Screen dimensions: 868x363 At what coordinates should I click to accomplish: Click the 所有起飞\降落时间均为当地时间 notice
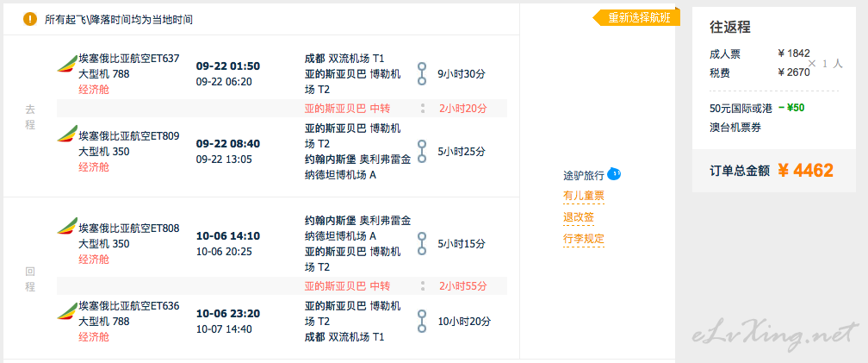click(119, 20)
